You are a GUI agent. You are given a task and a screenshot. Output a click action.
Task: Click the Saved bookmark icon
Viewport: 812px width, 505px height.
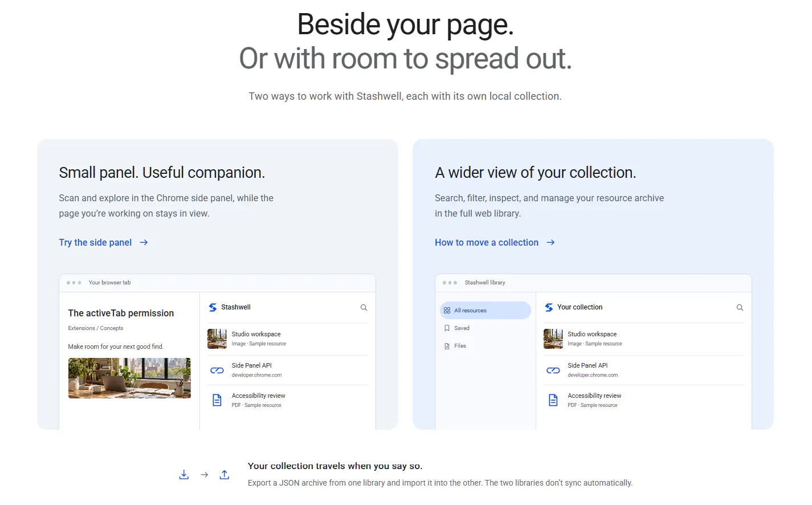[447, 328]
